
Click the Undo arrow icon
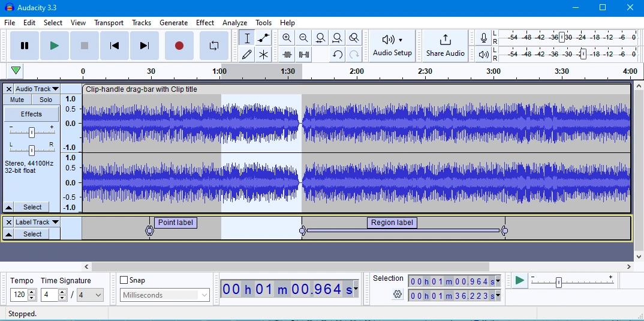(x=338, y=55)
